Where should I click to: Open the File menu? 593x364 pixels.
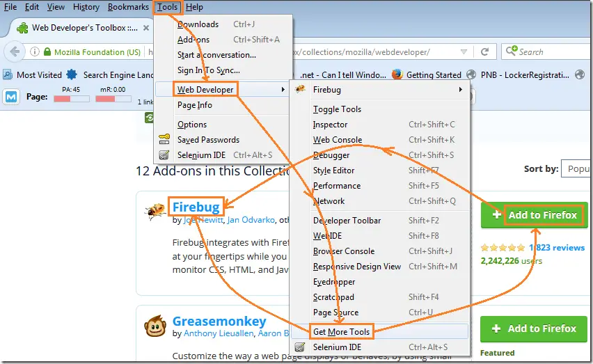[10, 7]
